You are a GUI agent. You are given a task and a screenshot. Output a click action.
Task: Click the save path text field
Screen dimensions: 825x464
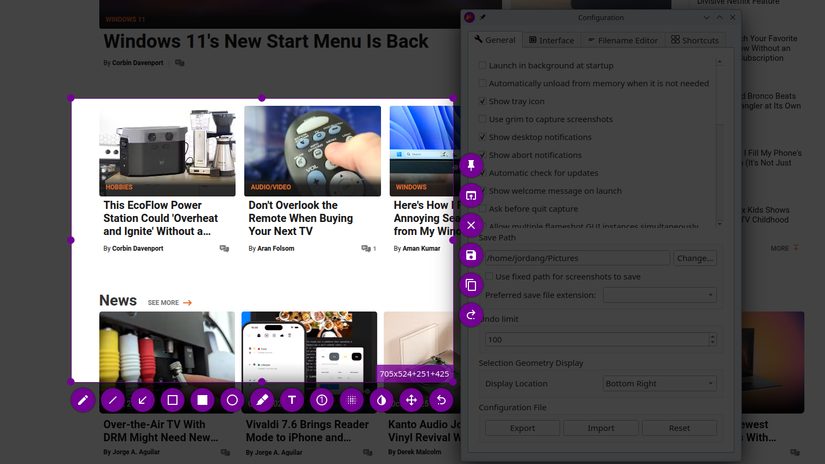click(577, 258)
